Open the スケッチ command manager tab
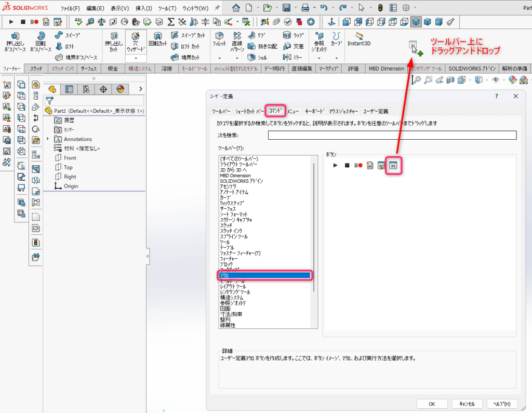Screen dimensions: 532x413 tap(36, 69)
